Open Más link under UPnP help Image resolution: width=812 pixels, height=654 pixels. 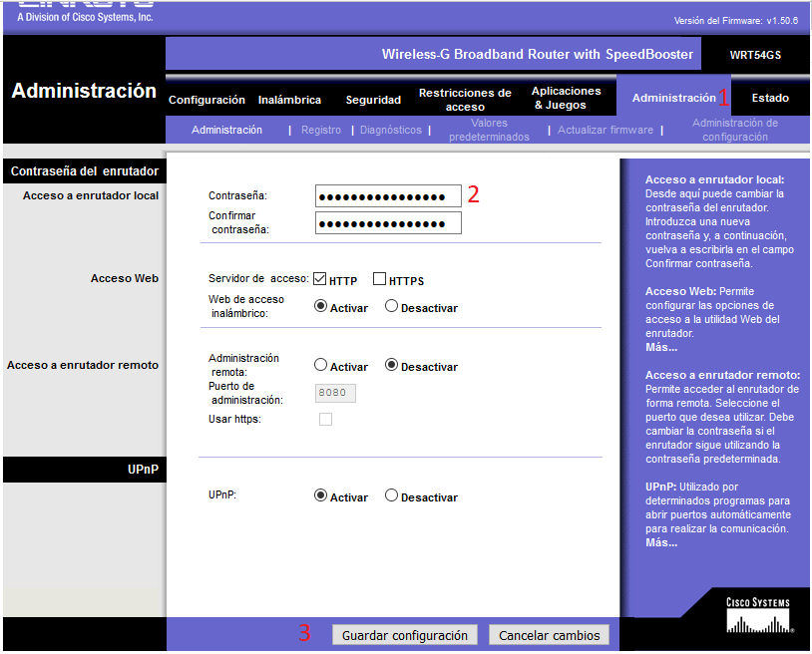coord(661,542)
